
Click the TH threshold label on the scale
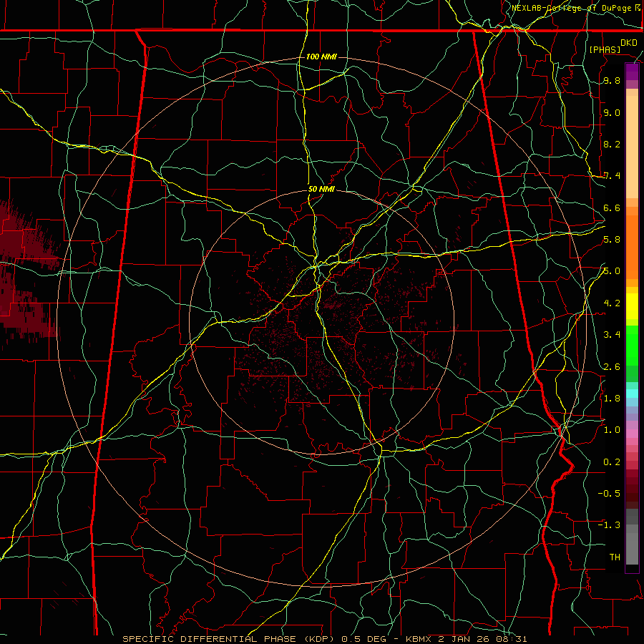[x=615, y=557]
